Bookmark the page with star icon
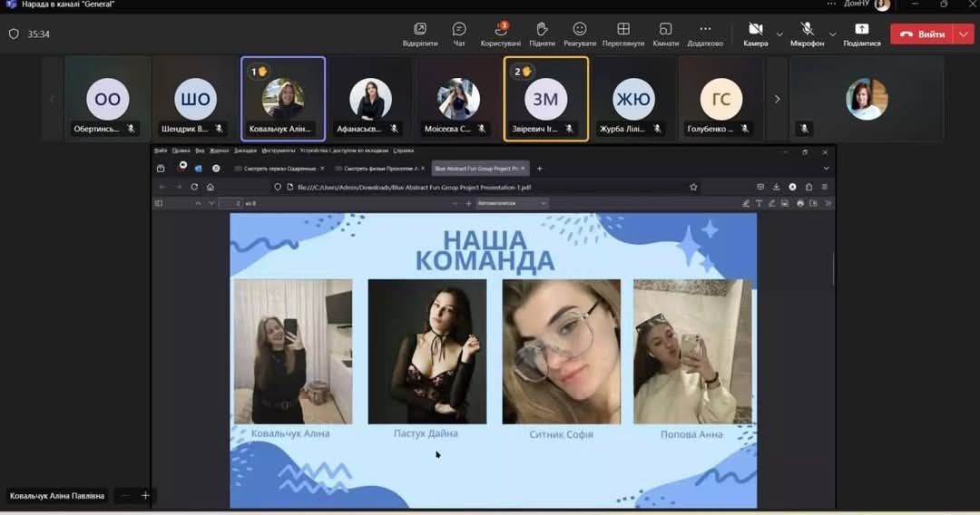The height and width of the screenshot is (515, 980). (x=693, y=187)
